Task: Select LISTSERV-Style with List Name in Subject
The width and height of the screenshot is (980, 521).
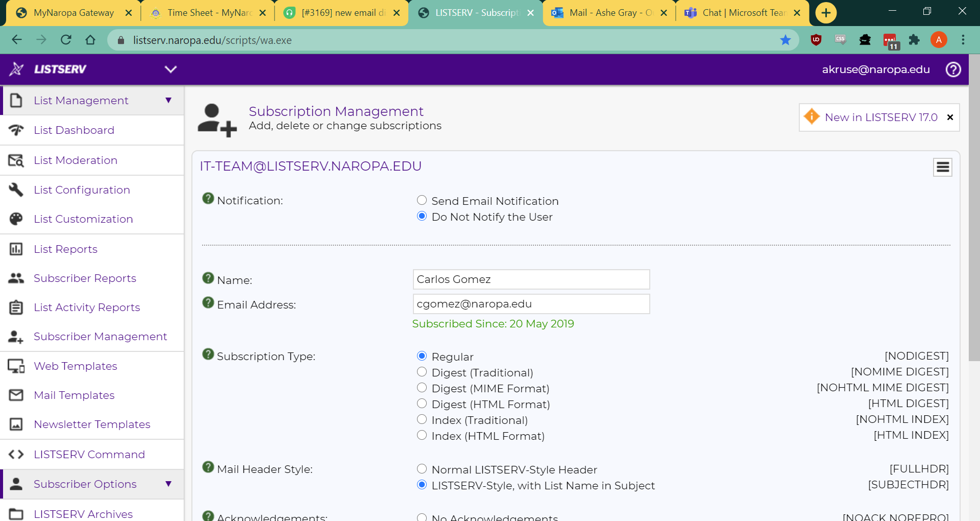Action: [x=422, y=485]
